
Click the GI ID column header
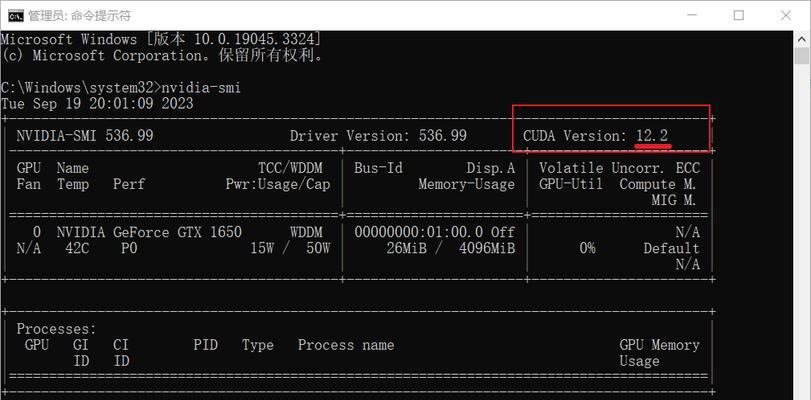(81, 352)
